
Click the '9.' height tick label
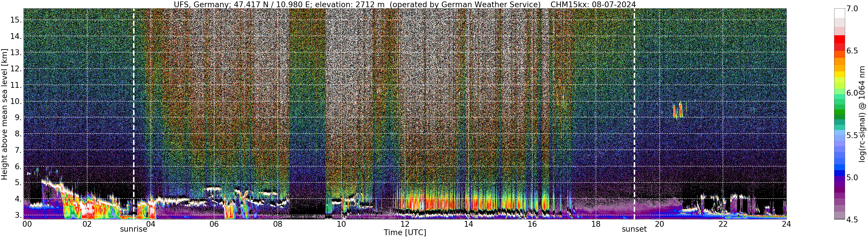(18, 118)
